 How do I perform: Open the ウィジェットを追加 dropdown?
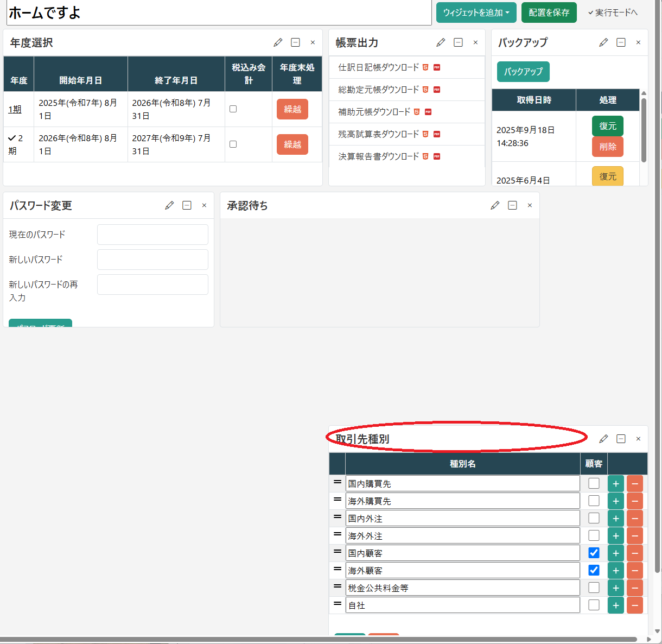coord(476,12)
